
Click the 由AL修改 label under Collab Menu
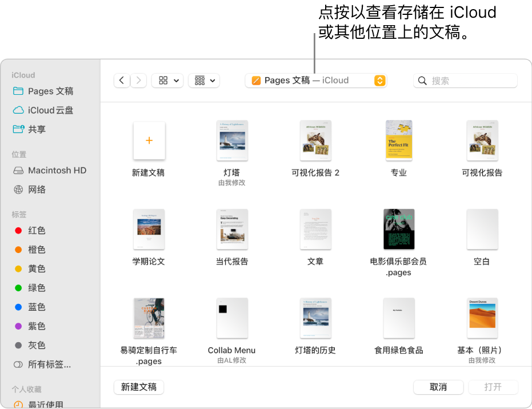point(232,360)
